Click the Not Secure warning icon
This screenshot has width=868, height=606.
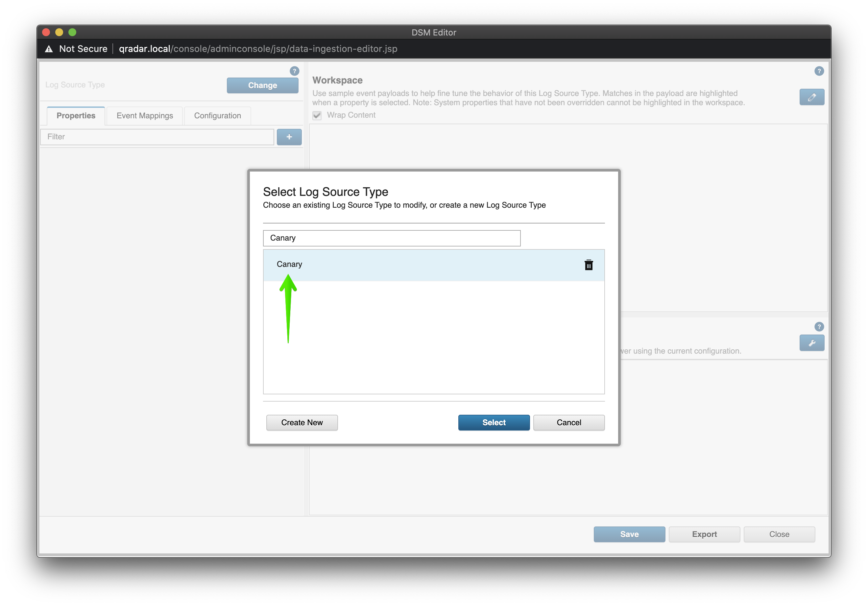point(49,49)
